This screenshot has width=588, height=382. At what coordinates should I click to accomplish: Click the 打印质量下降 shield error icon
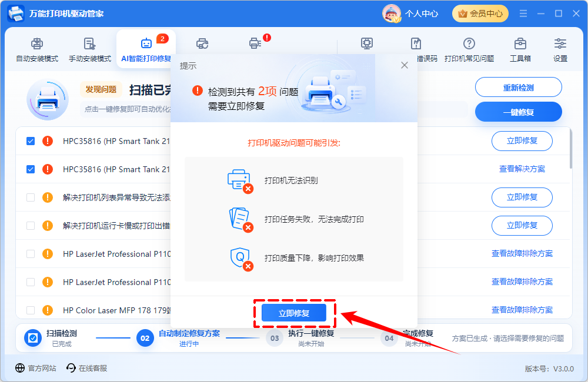pyautogui.click(x=242, y=259)
